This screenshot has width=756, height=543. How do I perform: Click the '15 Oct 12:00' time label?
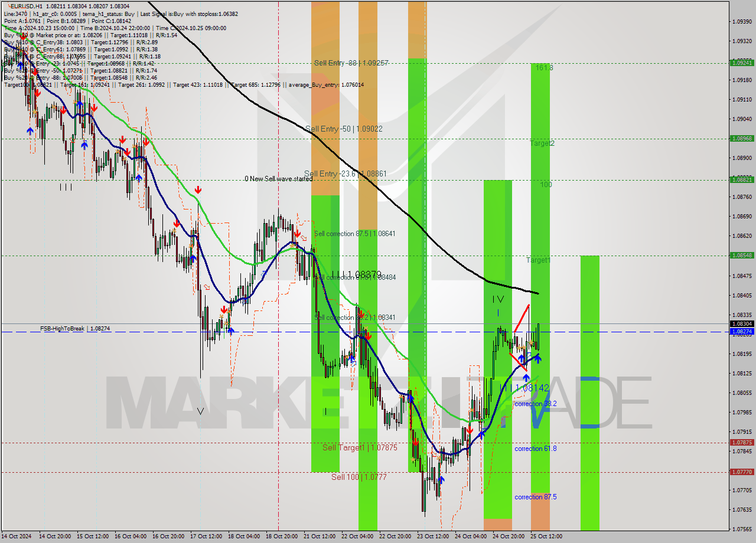click(x=92, y=537)
